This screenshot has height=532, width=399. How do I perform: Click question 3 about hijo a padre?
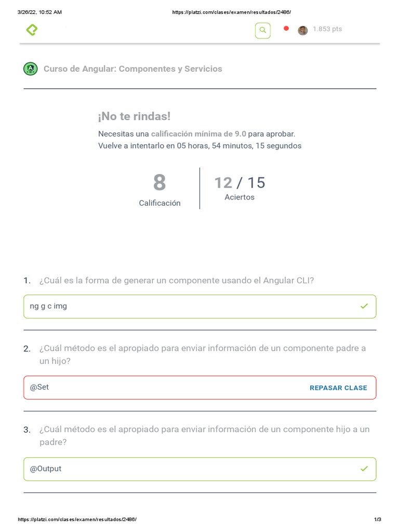point(204,435)
